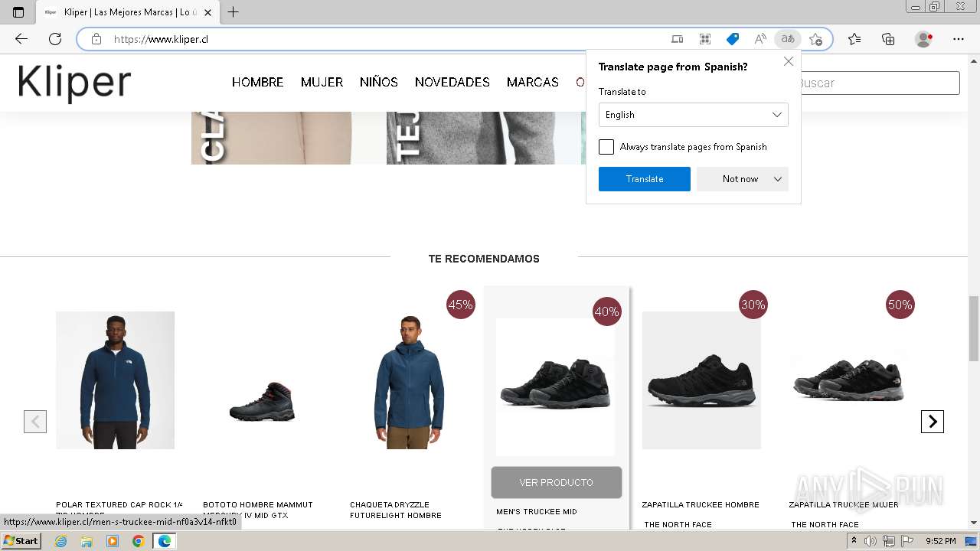
Task: Click the taskbar clock showing 9:52 PM
Action: (x=941, y=541)
